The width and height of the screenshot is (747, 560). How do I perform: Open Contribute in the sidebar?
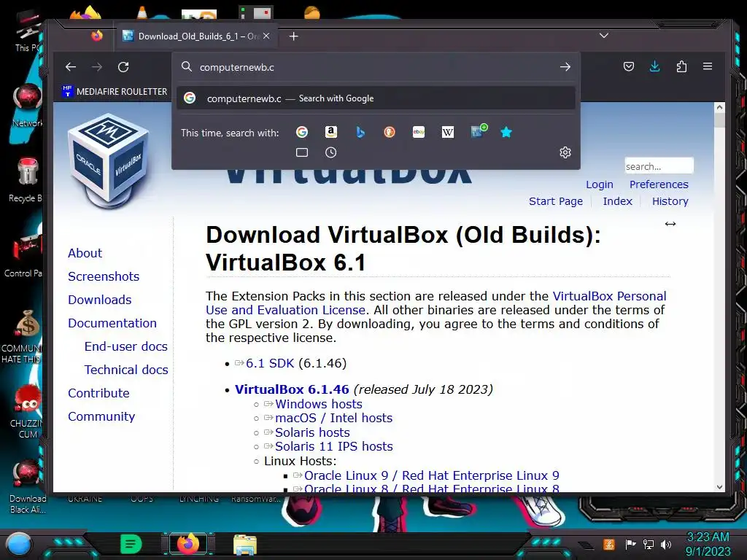pyautogui.click(x=98, y=393)
